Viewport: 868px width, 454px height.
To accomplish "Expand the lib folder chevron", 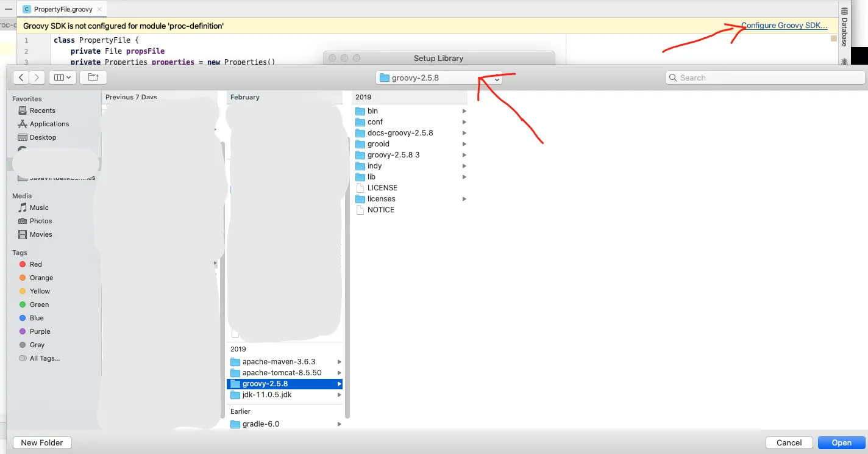I will 464,177.
